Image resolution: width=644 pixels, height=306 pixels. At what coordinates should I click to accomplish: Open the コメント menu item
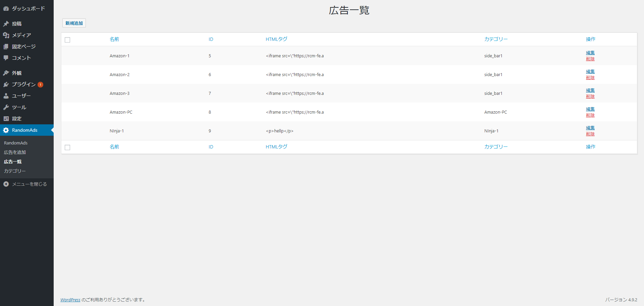[x=27, y=58]
